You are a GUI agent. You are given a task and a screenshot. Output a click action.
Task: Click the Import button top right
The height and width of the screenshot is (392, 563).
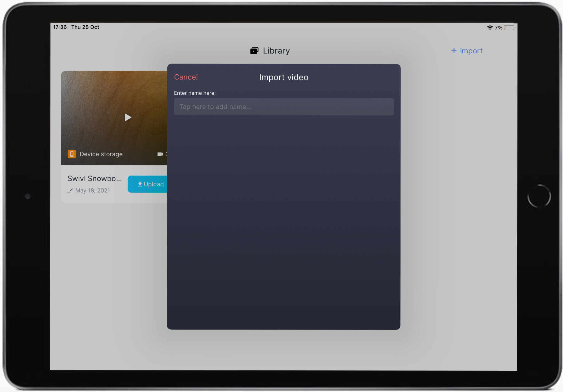(x=466, y=51)
